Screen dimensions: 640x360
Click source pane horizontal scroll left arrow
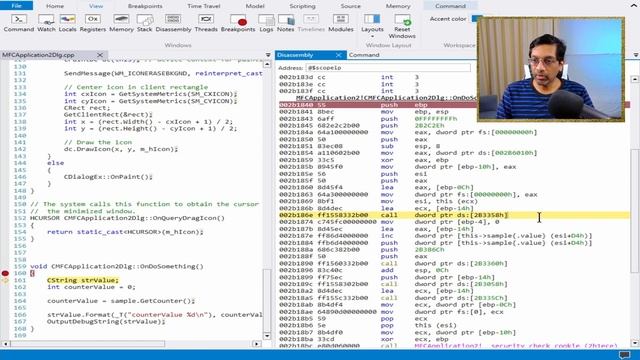(5, 344)
